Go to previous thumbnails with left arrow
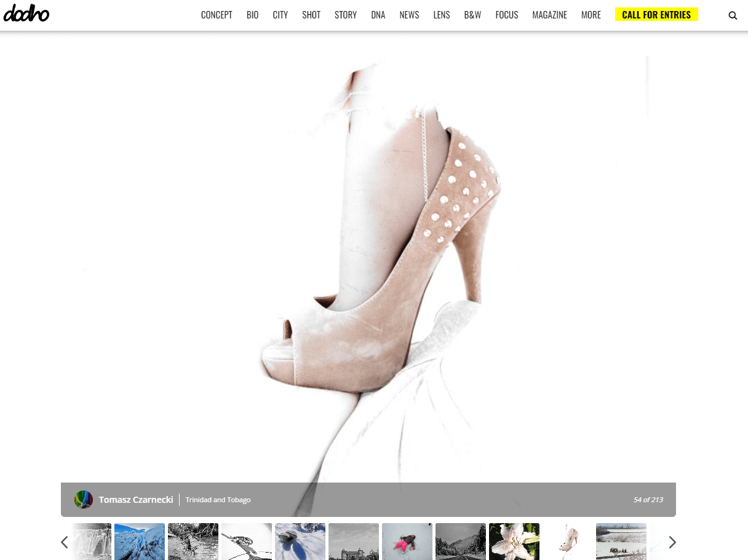 pyautogui.click(x=65, y=542)
